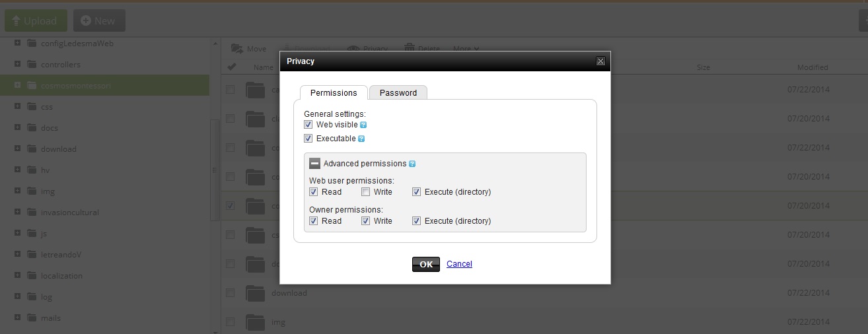868x334 pixels.
Task: Click the help icon beside Executable
Action: (x=361, y=139)
